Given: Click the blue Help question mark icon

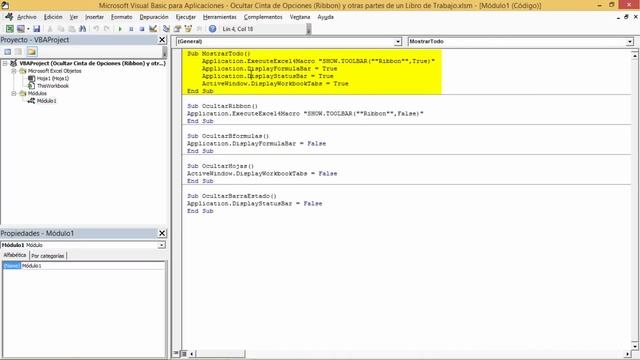Looking at the screenshot, I should click(x=212, y=29).
